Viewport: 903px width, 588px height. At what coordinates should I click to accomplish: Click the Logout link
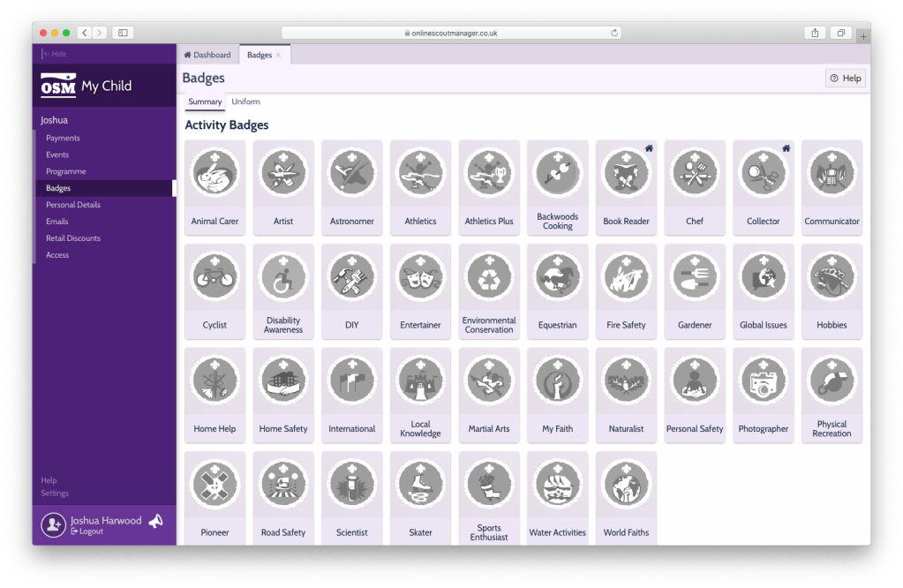point(89,531)
